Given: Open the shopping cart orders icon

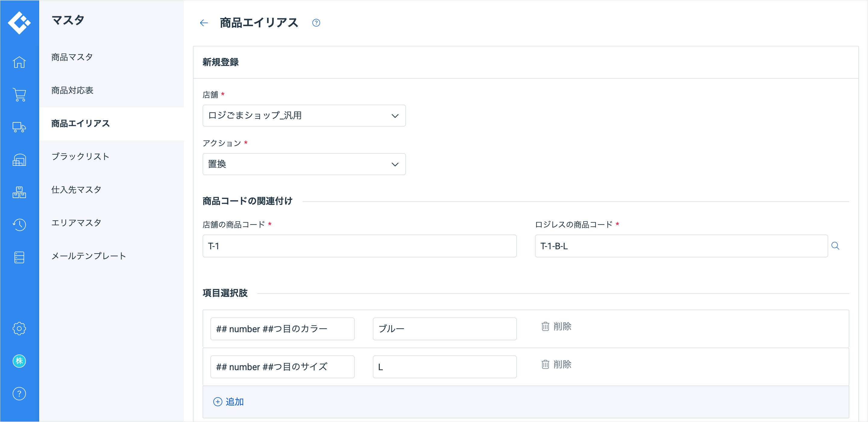Looking at the screenshot, I should tap(19, 95).
